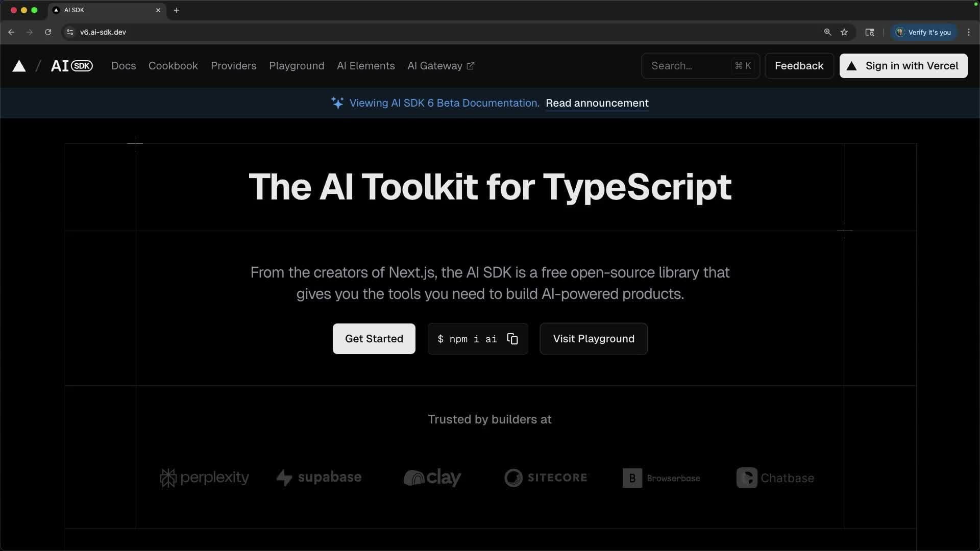Click the Supabase logo

pos(319,478)
